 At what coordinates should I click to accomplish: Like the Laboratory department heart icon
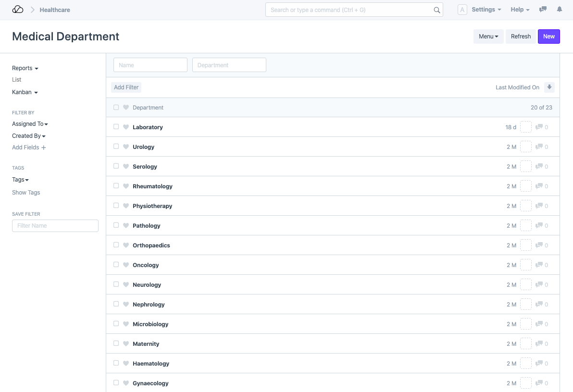126,127
